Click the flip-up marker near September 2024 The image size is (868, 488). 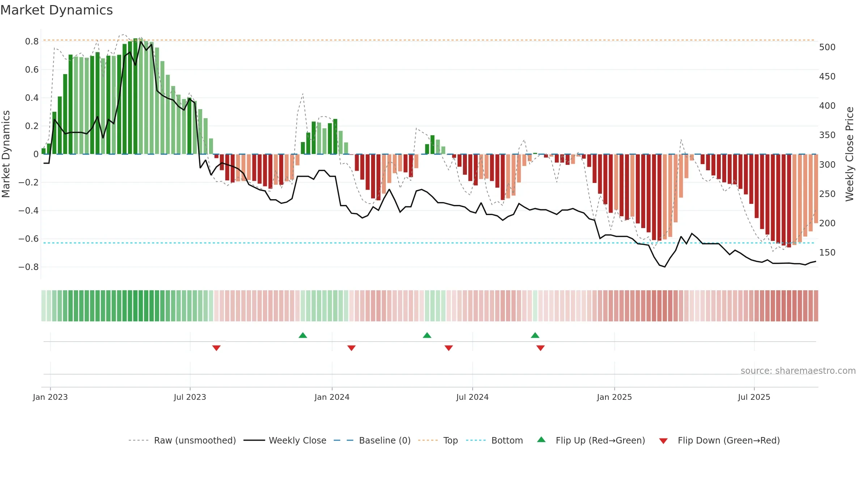coord(535,335)
